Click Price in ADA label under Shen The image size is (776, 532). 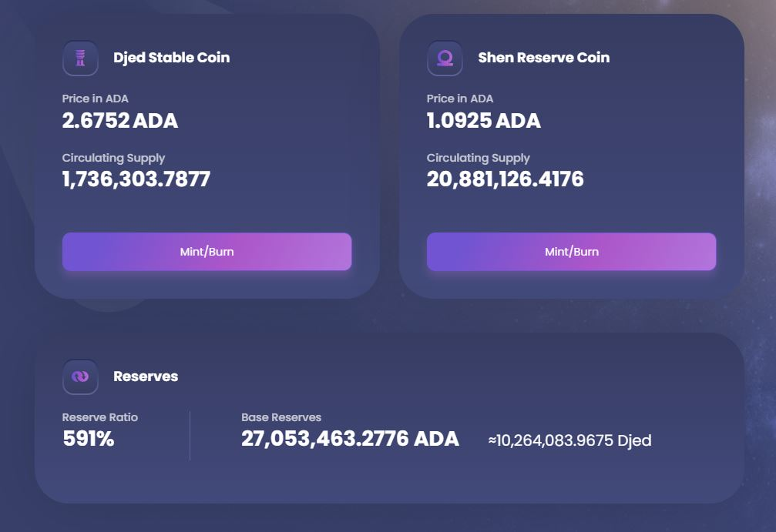point(460,99)
